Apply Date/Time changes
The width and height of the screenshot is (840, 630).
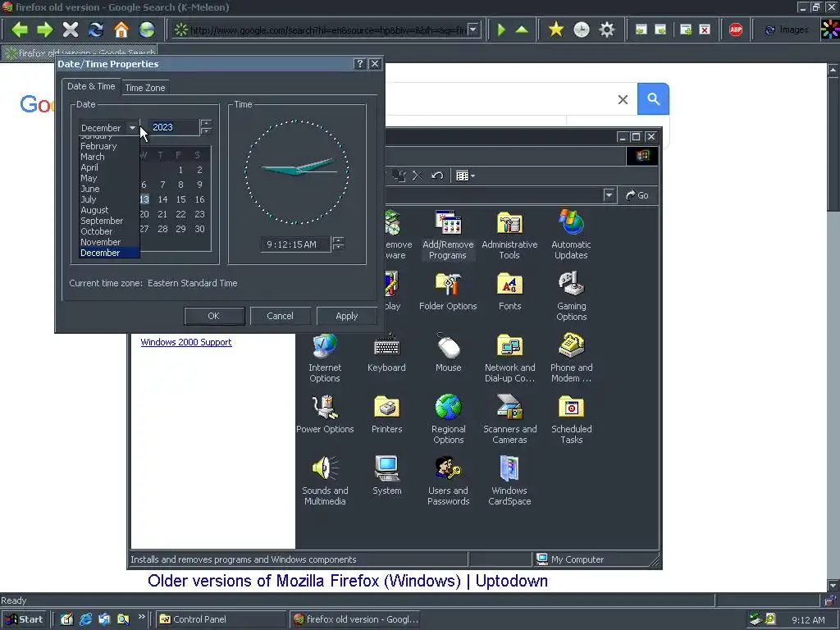coord(347,316)
